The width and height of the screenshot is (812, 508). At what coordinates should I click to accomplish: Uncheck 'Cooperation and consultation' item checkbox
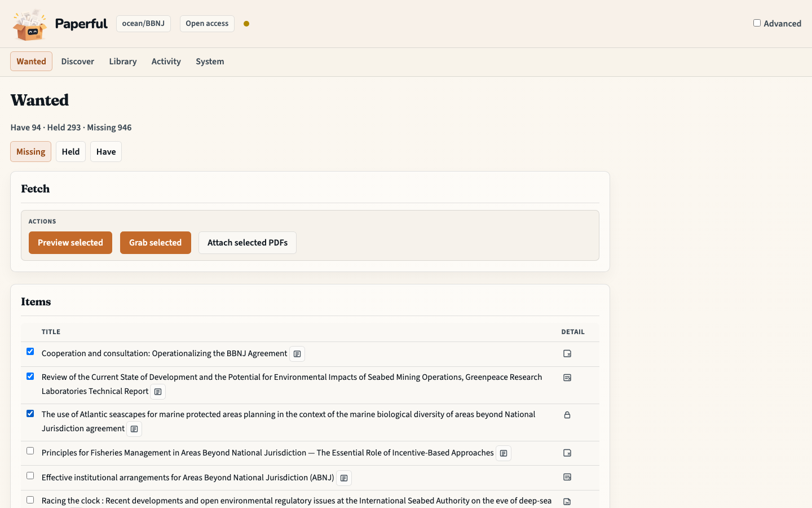(30, 352)
